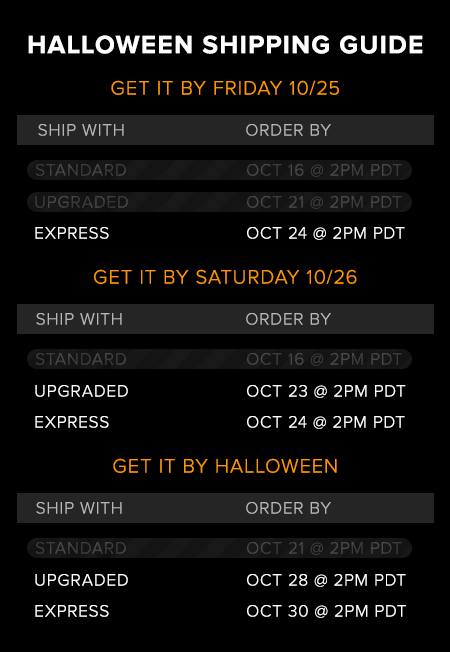This screenshot has height=652, width=450.
Task: Click Oct 30 @ 2PM PDT deadline
Action: [326, 611]
